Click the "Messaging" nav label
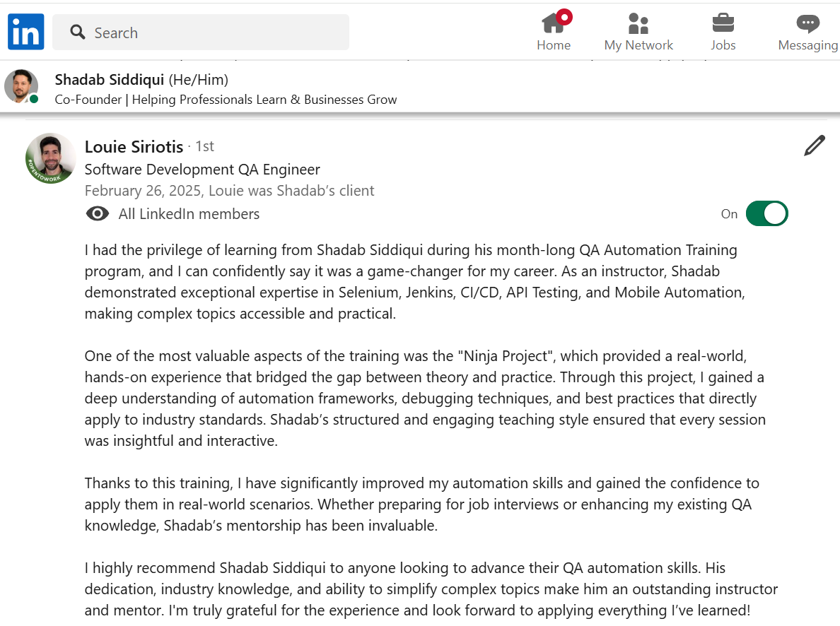The width and height of the screenshot is (840, 626). (807, 45)
